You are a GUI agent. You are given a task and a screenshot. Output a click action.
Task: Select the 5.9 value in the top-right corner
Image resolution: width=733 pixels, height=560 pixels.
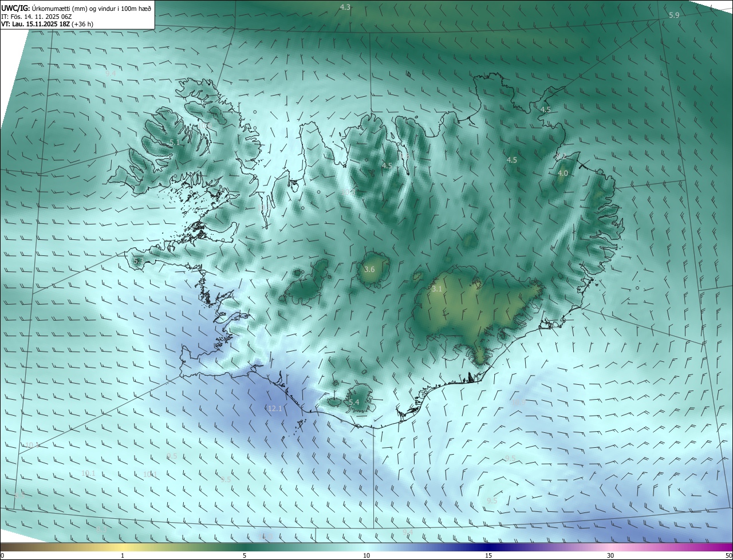pyautogui.click(x=674, y=15)
